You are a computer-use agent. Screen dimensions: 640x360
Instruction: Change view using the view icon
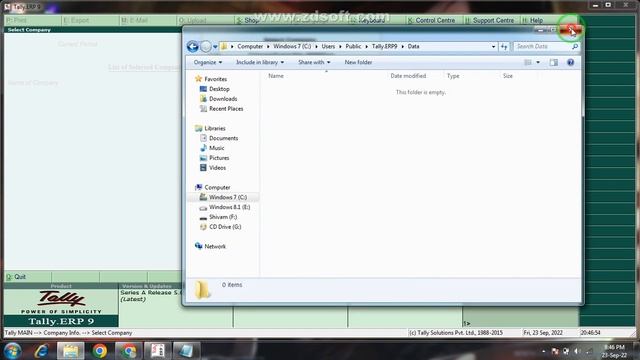point(528,62)
